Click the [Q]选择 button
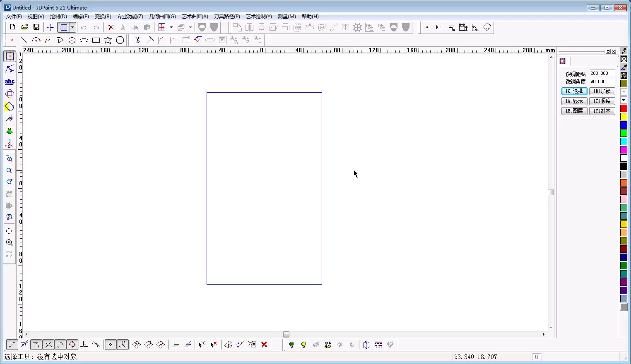631x364 pixels. pos(574,91)
